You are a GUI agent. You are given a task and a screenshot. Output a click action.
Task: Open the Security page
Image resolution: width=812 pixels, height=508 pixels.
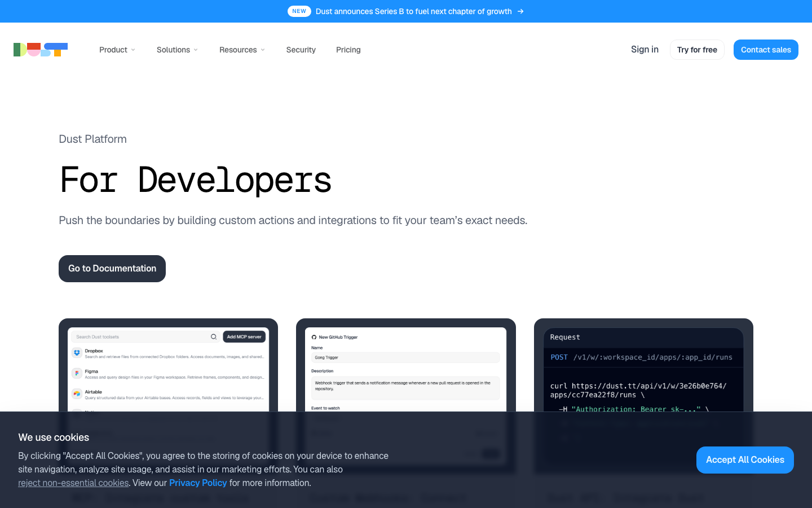coord(301,50)
